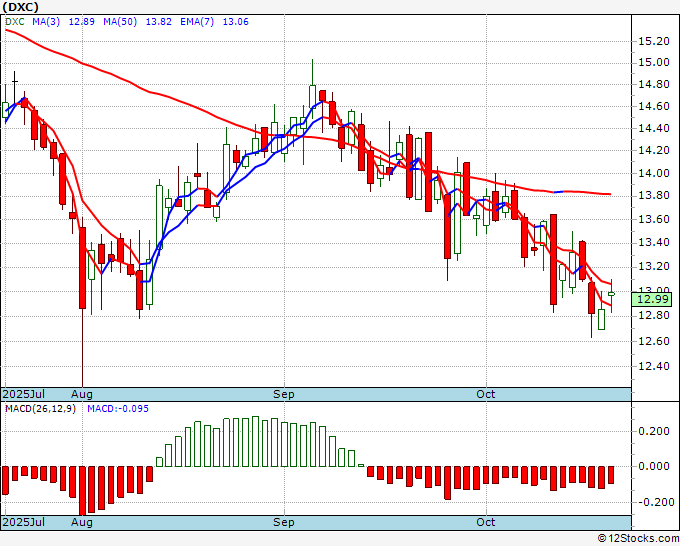The height and width of the screenshot is (546, 680).
Task: Click Aug on MACD date axis
Action: [x=82, y=522]
